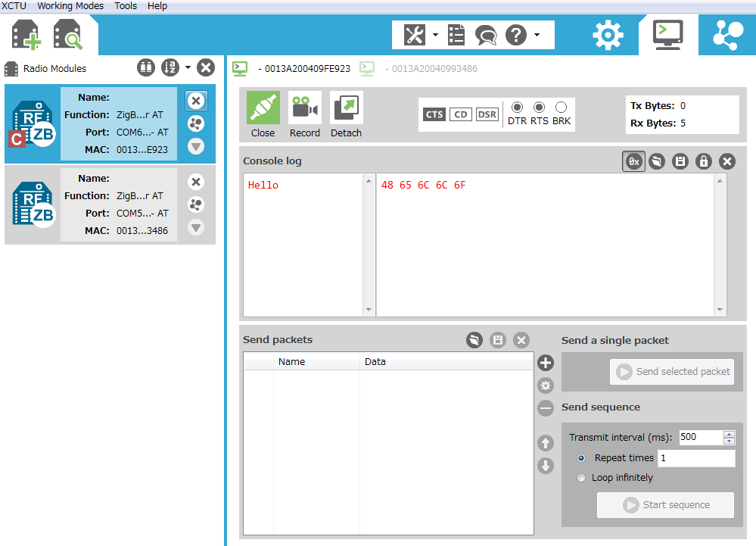The width and height of the screenshot is (756, 546).
Task: Decrease the transmit interval with down arrow
Action: 730,441
